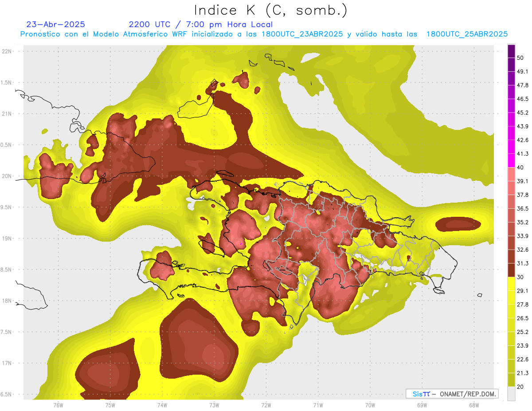The image size is (532, 411).
Task: Click the color bar label "42.6"
Action: coord(523,140)
